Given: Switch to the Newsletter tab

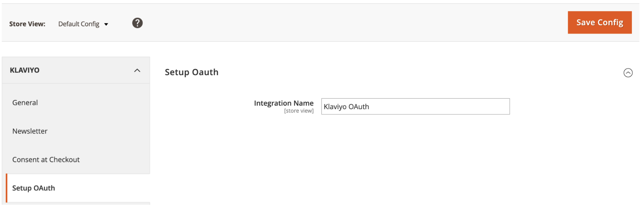Looking at the screenshot, I should pos(30,131).
